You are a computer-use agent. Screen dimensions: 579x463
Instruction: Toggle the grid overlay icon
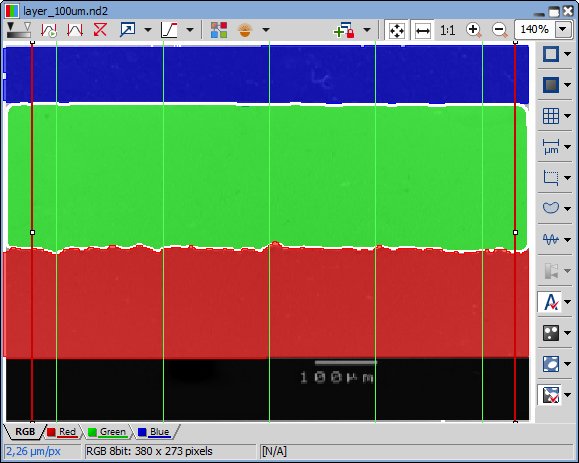pyautogui.click(x=551, y=116)
